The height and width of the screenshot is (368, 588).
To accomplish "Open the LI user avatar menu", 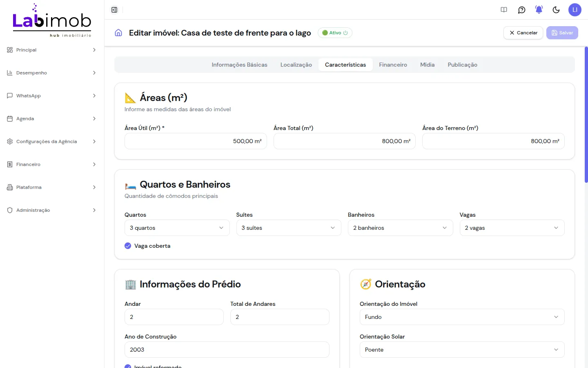I will (x=575, y=10).
